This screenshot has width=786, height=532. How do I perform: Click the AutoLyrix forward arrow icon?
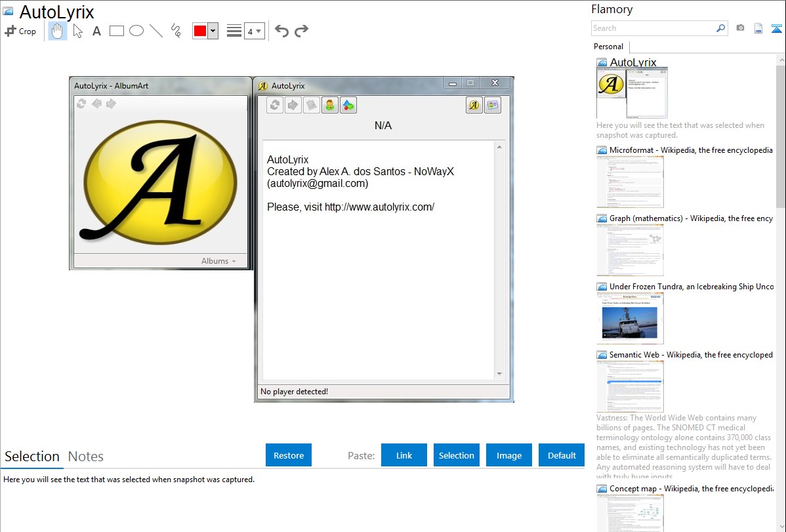pos(293,106)
